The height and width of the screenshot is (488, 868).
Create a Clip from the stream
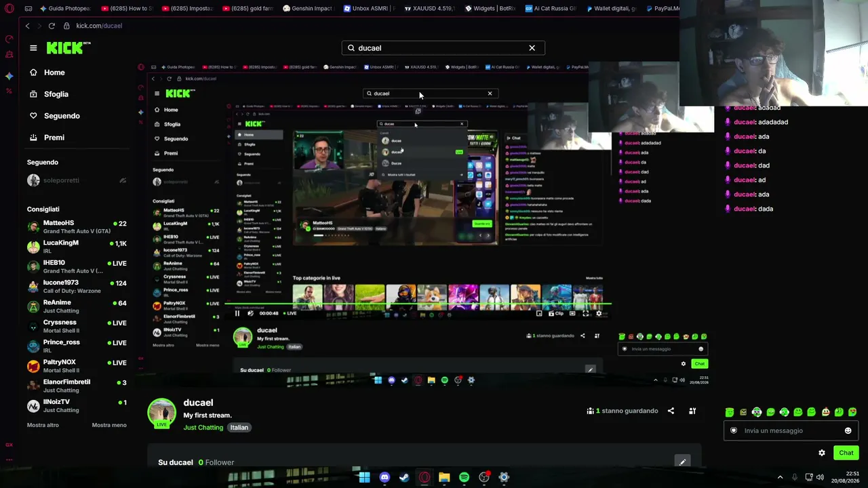click(x=555, y=313)
